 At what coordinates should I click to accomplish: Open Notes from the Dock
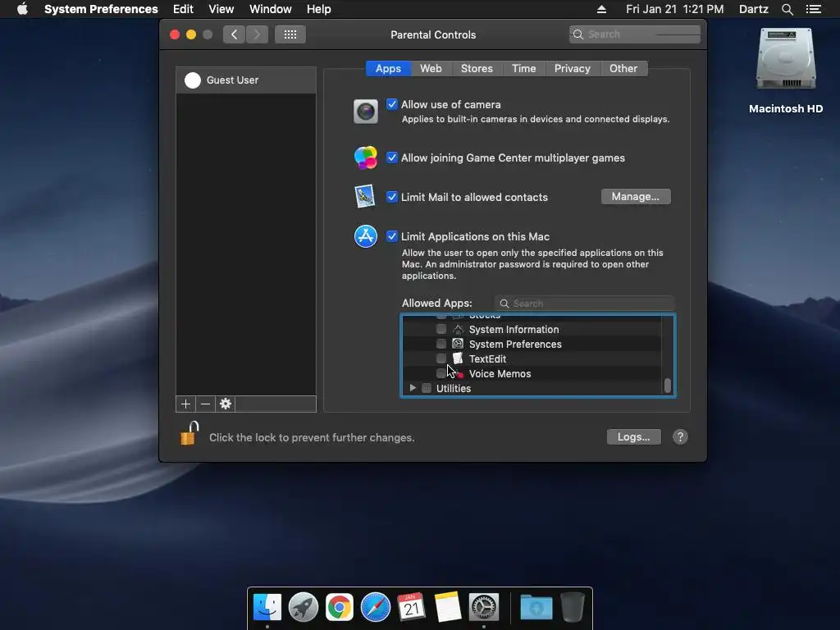click(x=447, y=608)
